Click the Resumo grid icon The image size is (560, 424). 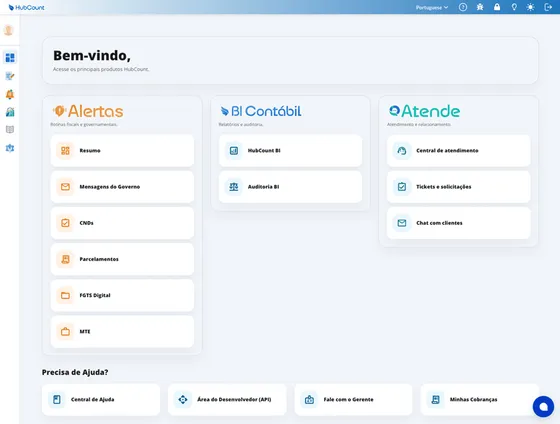point(65,151)
